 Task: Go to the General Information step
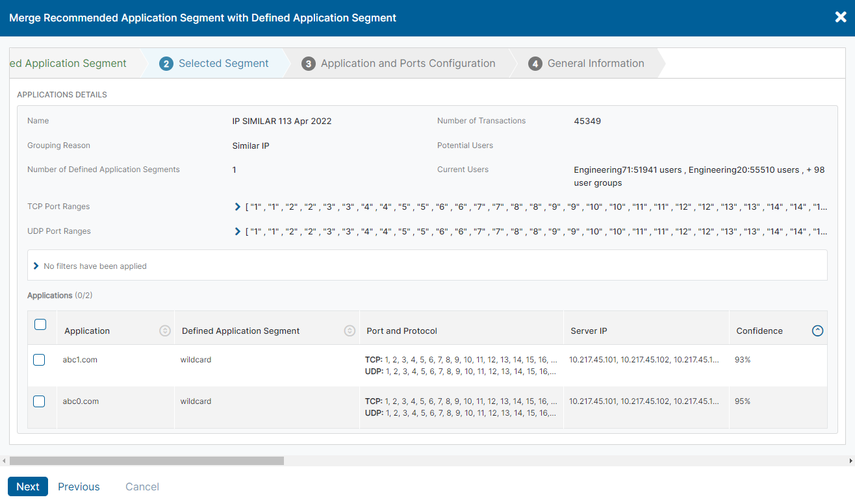(x=595, y=63)
